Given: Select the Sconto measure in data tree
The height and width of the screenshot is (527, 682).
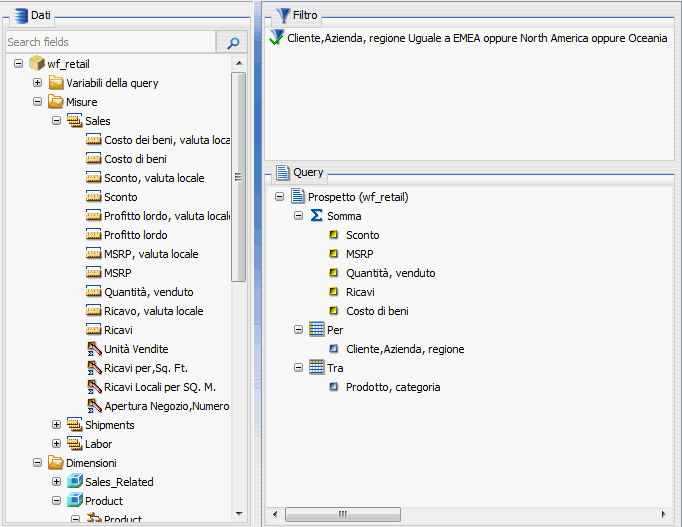Looking at the screenshot, I should pos(120,197).
